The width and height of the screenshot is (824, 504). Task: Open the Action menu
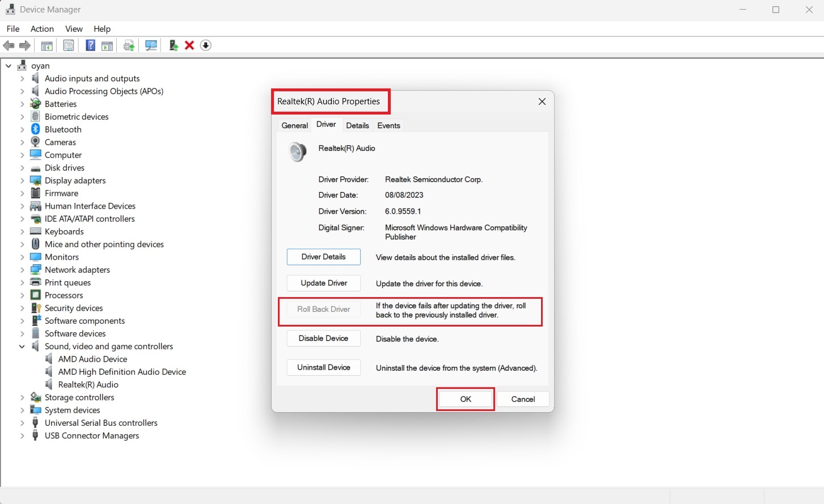[42, 29]
